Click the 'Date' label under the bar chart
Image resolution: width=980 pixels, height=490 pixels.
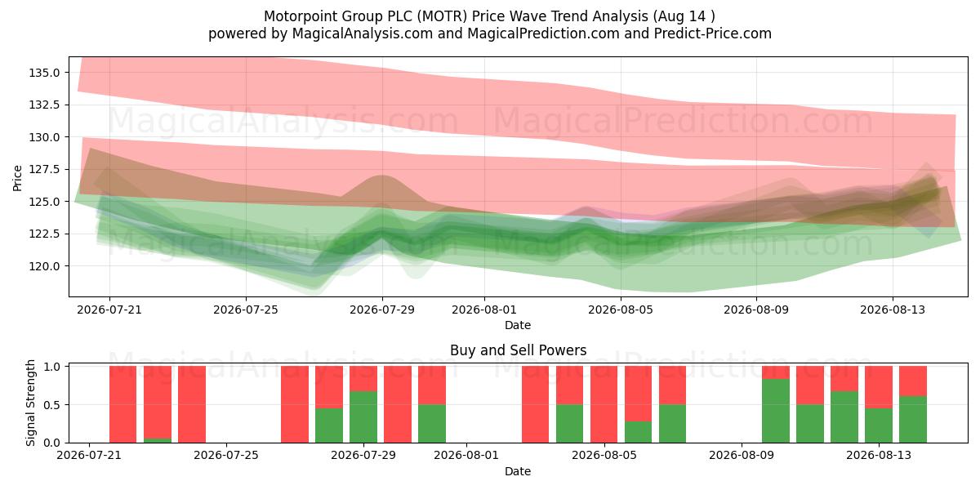point(518,471)
